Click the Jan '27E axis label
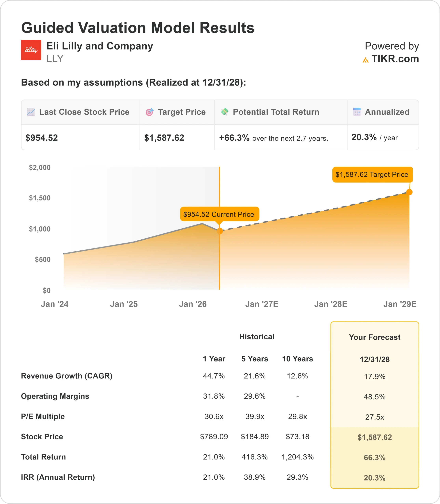 261,304
